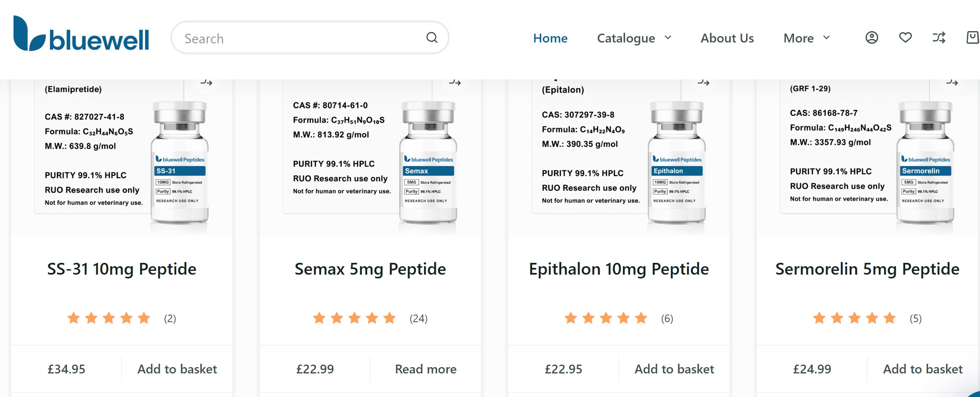Click compare icon on Semax product card
Image resolution: width=980 pixels, height=397 pixels.
pyautogui.click(x=455, y=82)
